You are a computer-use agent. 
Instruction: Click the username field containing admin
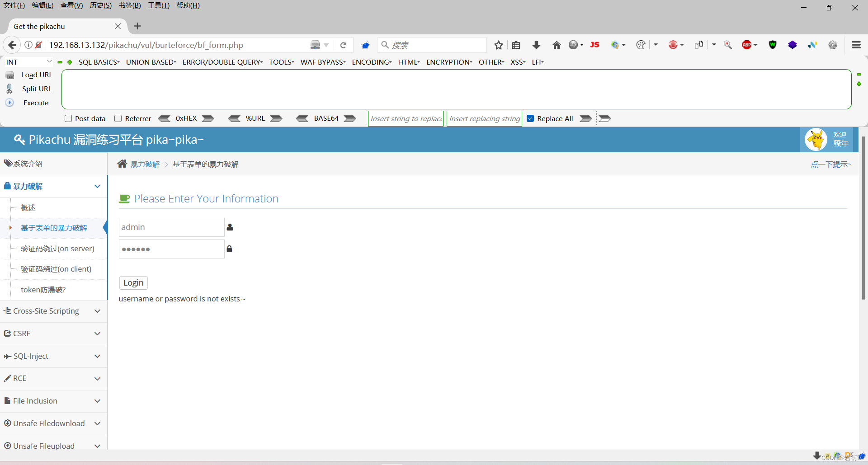coord(172,227)
